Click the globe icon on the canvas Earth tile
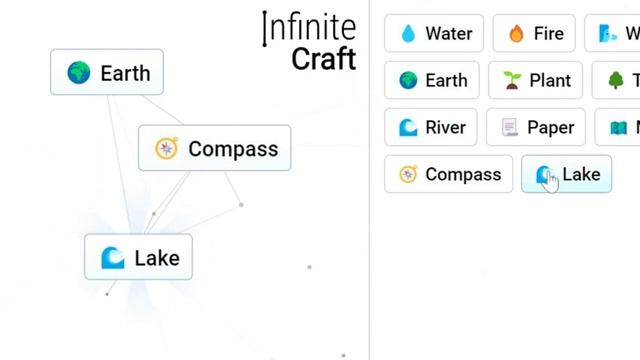640x360 pixels. tap(79, 73)
